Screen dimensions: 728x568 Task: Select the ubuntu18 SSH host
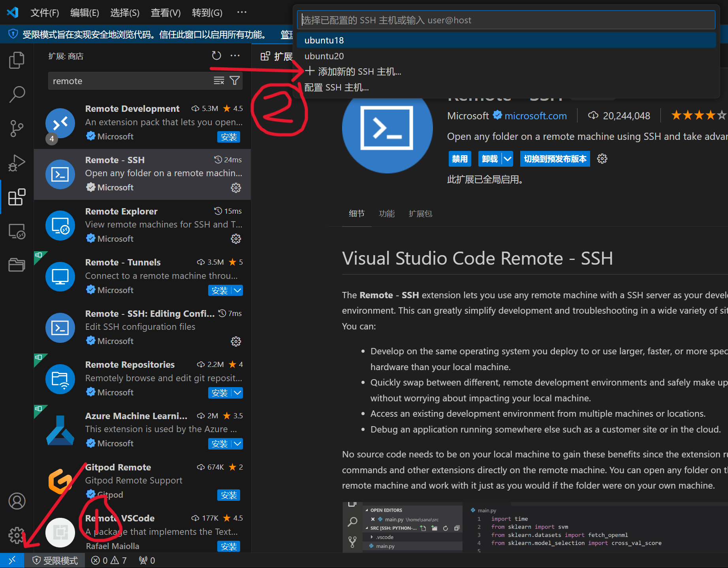pos(506,40)
